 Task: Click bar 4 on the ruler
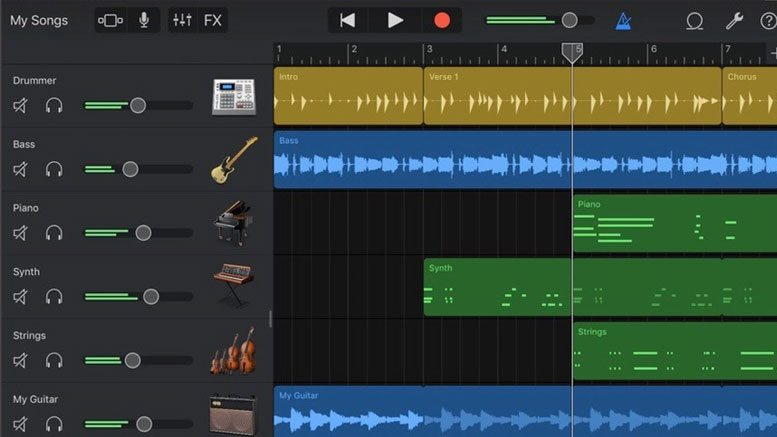point(504,49)
